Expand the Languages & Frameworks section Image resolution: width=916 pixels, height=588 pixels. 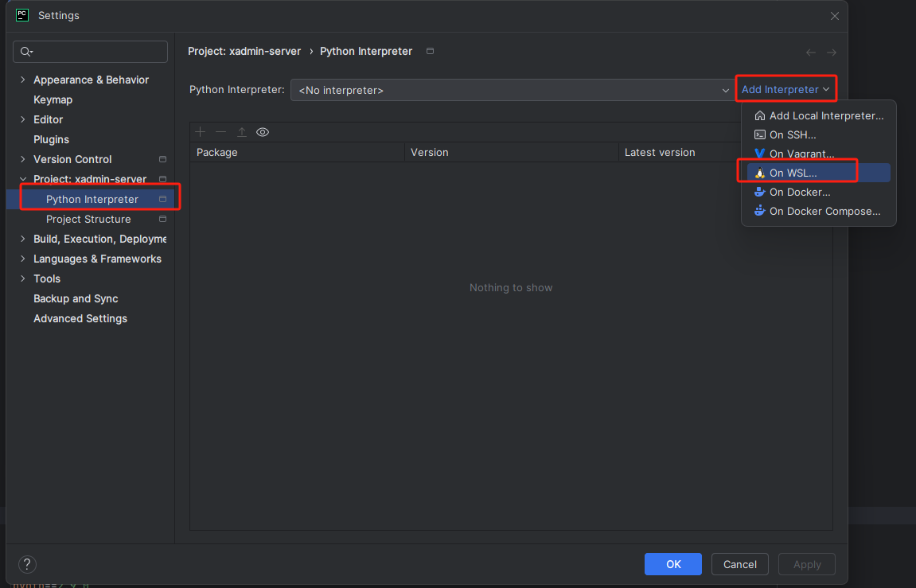coord(23,259)
